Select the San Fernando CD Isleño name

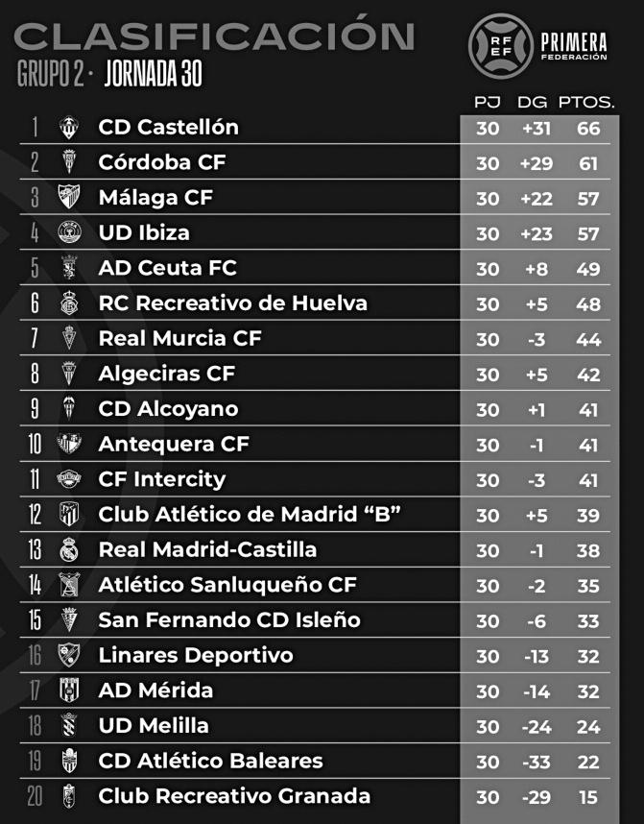[229, 620]
